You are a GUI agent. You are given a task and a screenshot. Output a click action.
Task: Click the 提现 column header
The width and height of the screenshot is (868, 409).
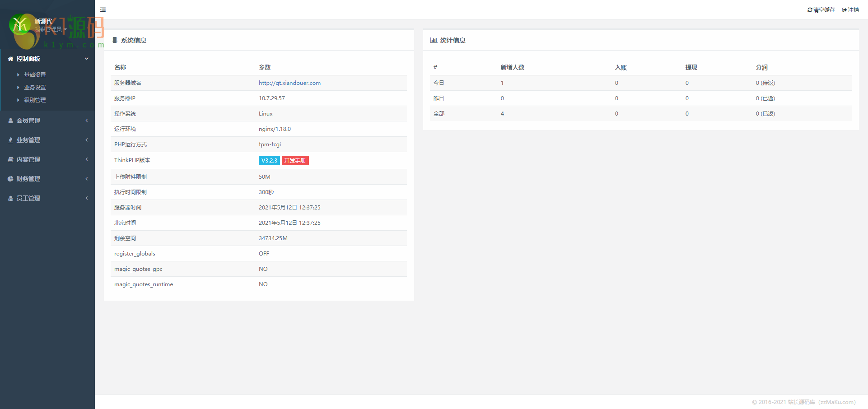(x=691, y=67)
